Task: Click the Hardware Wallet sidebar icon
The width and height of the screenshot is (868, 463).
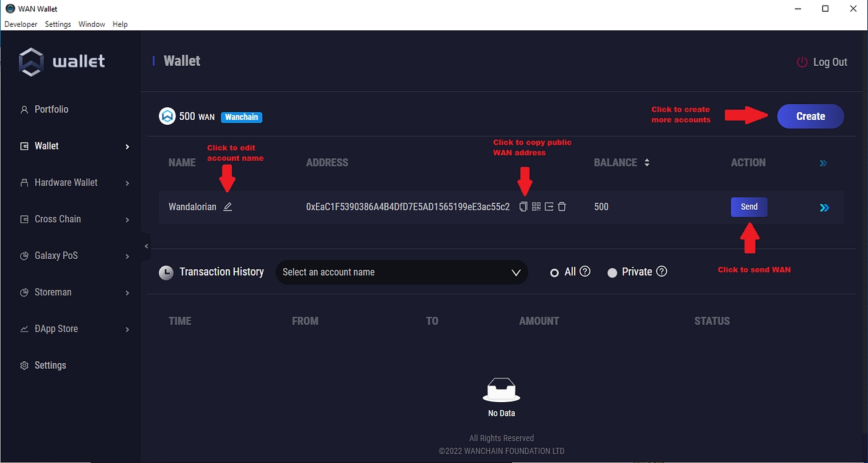Action: tap(24, 183)
